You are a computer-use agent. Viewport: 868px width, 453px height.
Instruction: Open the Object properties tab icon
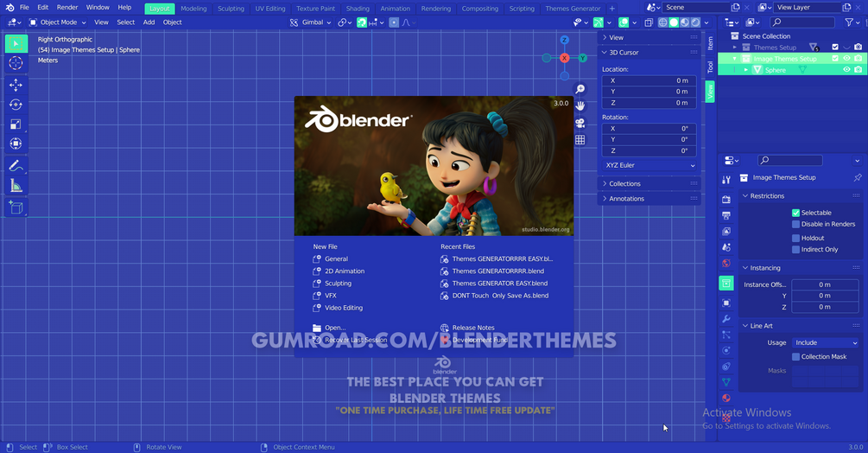[x=726, y=303]
